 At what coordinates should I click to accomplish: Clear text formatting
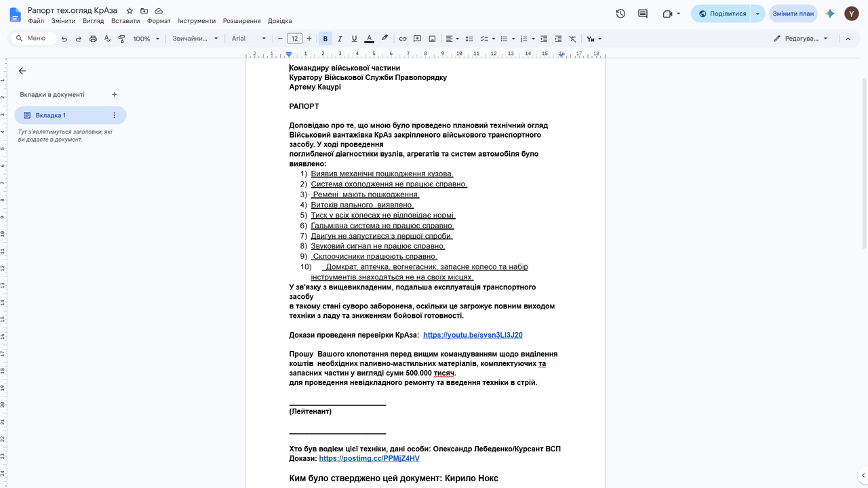coord(573,39)
